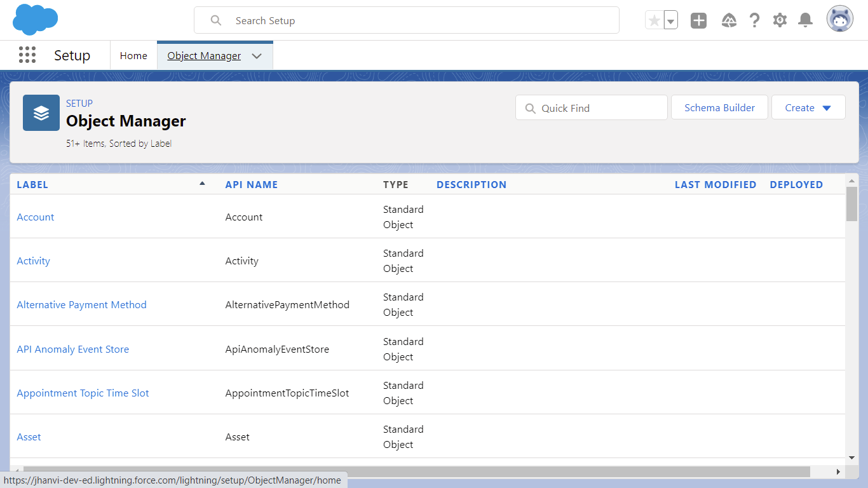Screen dimensions: 868x488
Task: Click the AppointmentTopicTimeSlot API name cell
Action: click(287, 393)
